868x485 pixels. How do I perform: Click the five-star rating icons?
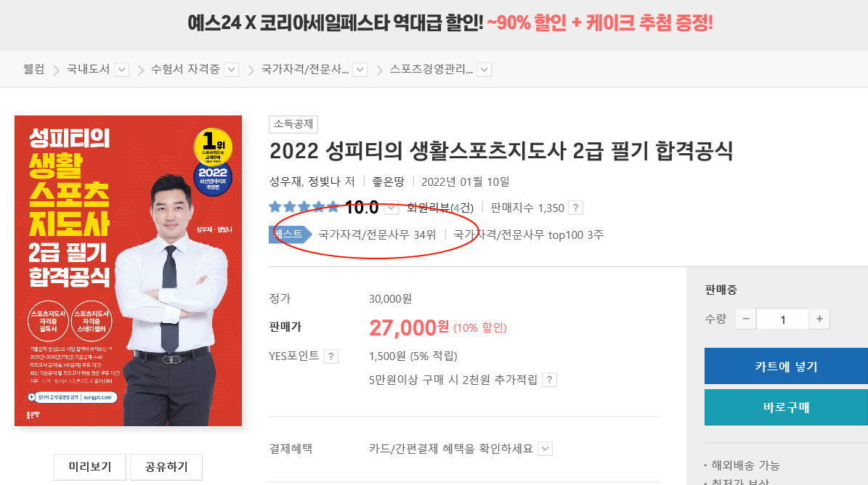[304, 208]
